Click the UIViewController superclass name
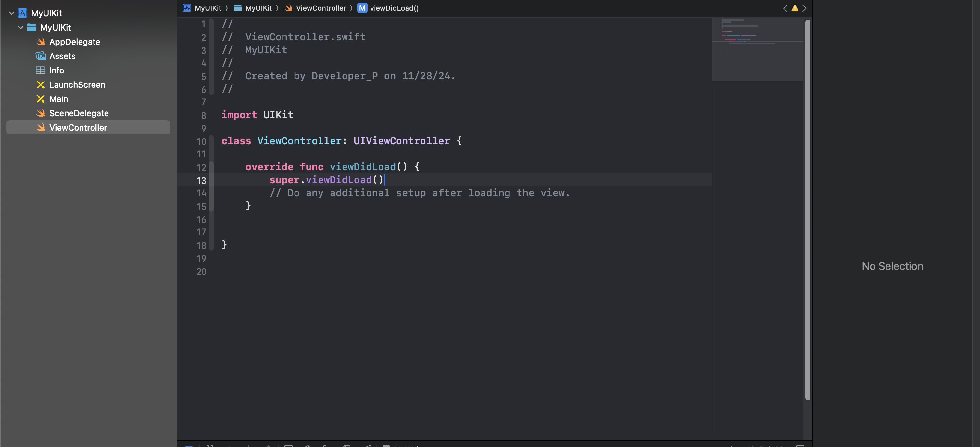This screenshot has height=447, width=980. click(401, 141)
